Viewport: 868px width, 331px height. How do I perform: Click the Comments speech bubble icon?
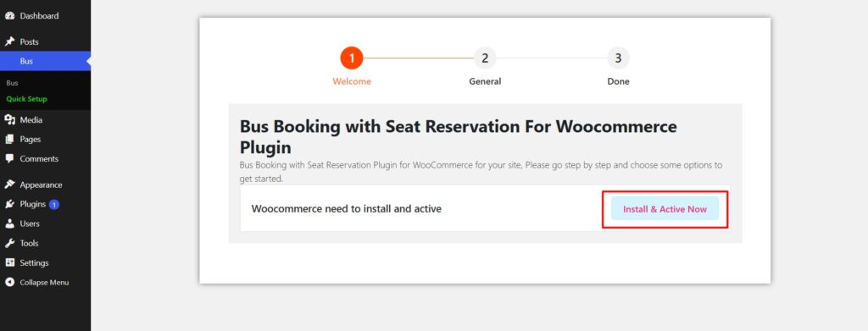click(9, 158)
